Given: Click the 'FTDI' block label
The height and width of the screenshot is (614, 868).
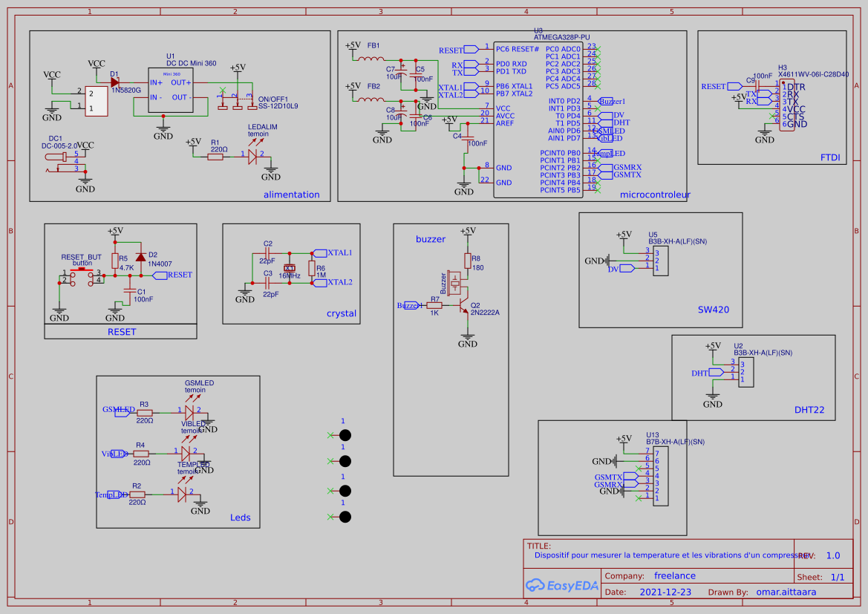Looking at the screenshot, I should (830, 157).
